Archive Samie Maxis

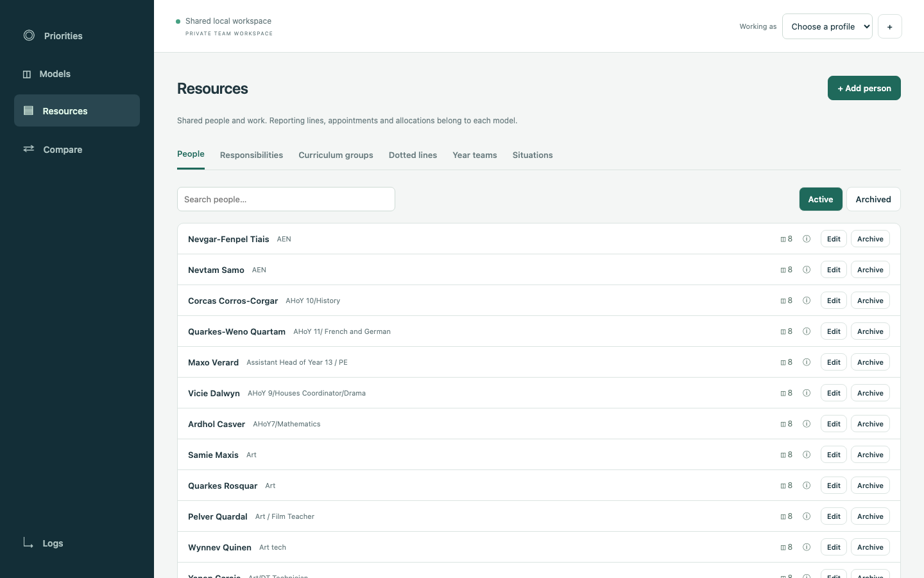pyautogui.click(x=870, y=455)
